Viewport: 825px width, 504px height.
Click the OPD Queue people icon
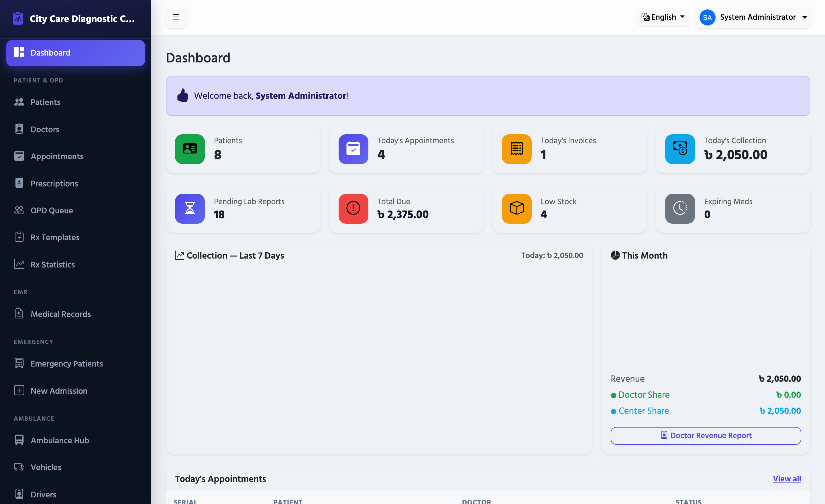pos(19,210)
